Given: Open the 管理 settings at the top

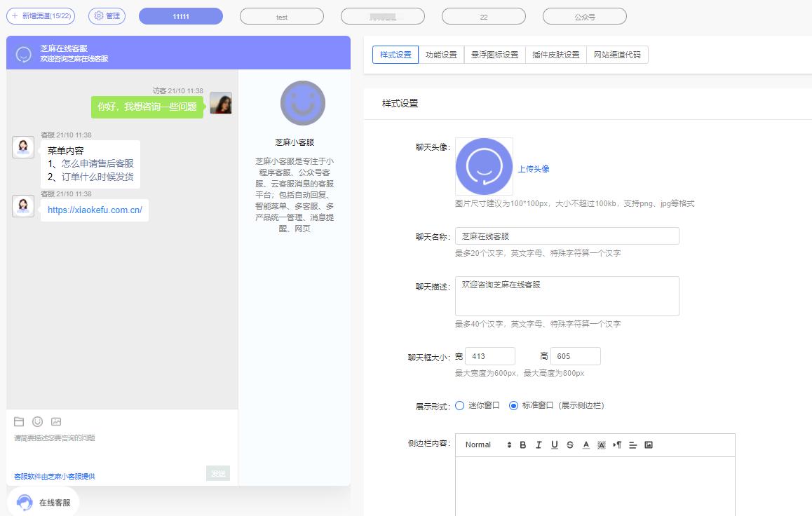Looking at the screenshot, I should tap(106, 15).
